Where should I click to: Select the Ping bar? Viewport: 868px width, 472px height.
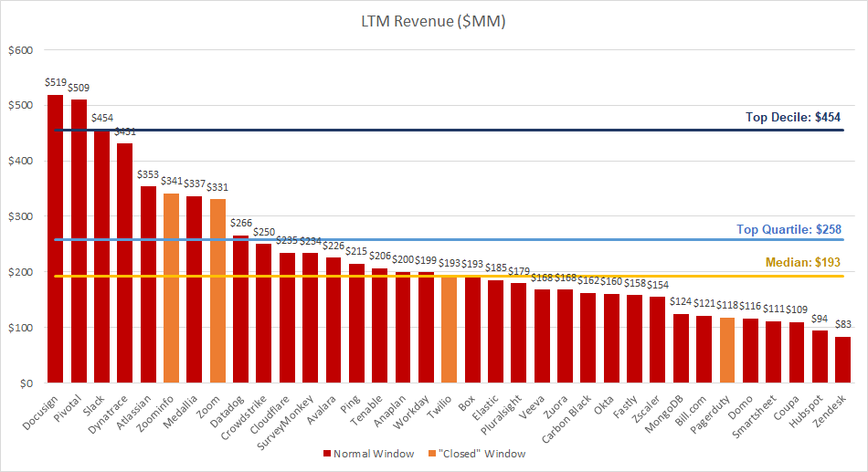356,323
